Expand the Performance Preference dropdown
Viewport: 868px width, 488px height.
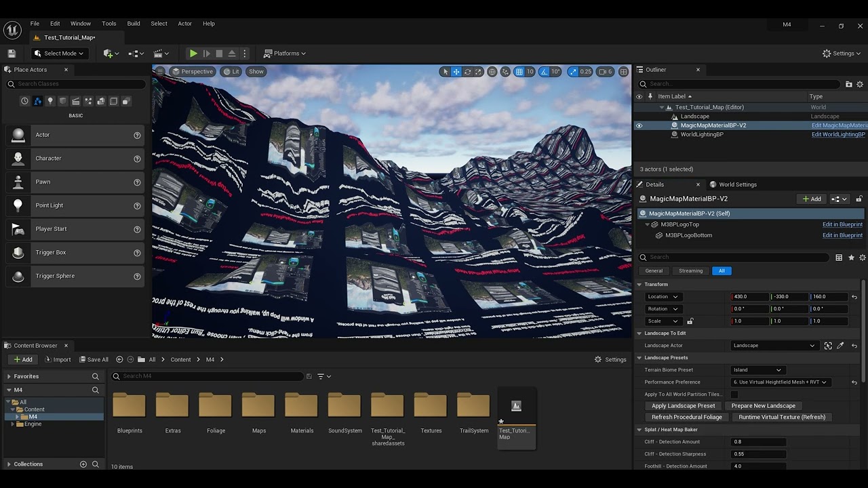pyautogui.click(x=780, y=382)
